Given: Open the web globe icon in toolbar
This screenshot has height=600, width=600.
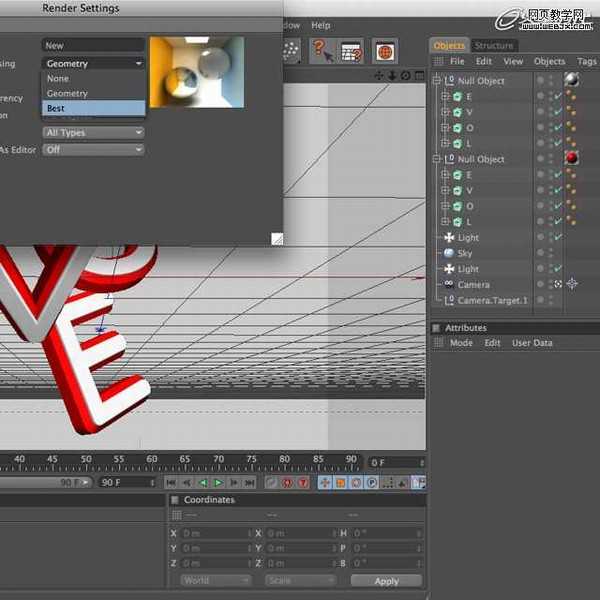Looking at the screenshot, I should pos(384,51).
